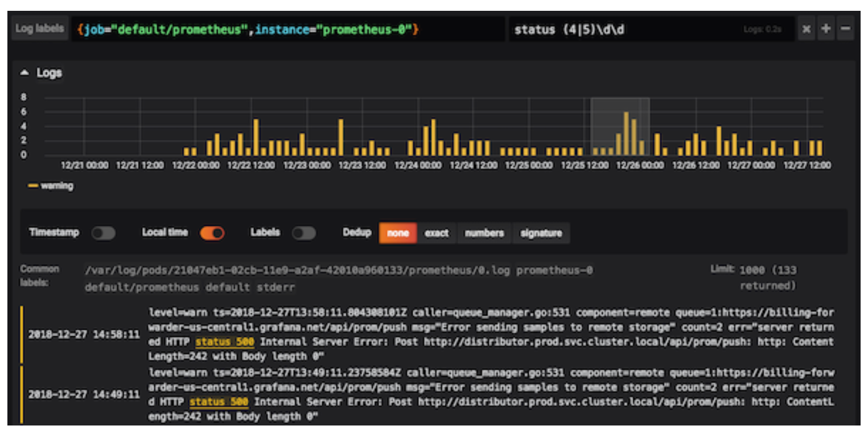Click the shaded selection region in the graph

(620, 126)
